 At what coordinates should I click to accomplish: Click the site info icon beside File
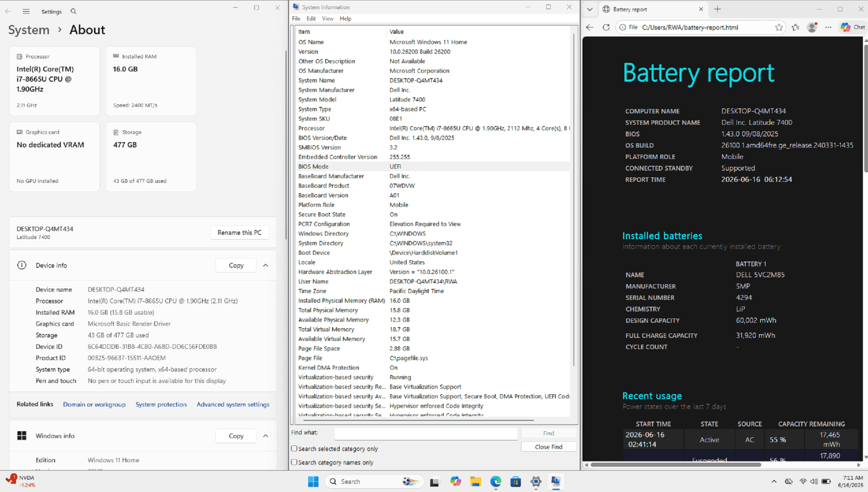click(623, 27)
